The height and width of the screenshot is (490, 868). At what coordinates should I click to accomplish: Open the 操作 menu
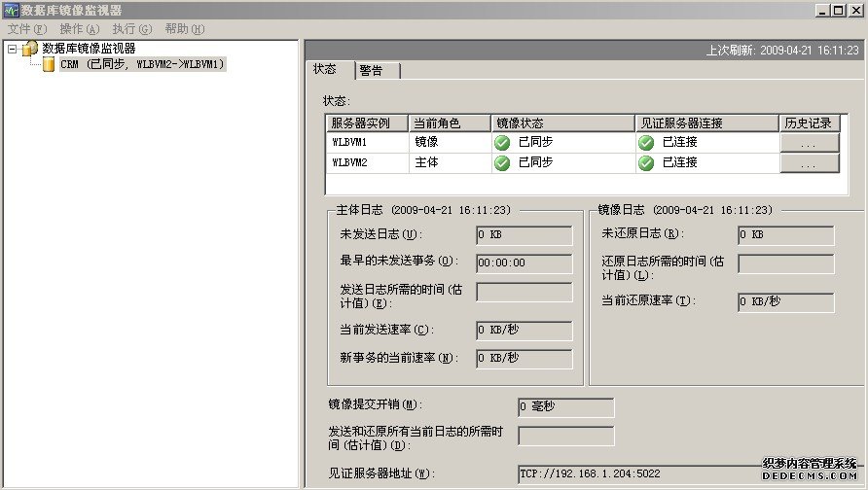79,29
